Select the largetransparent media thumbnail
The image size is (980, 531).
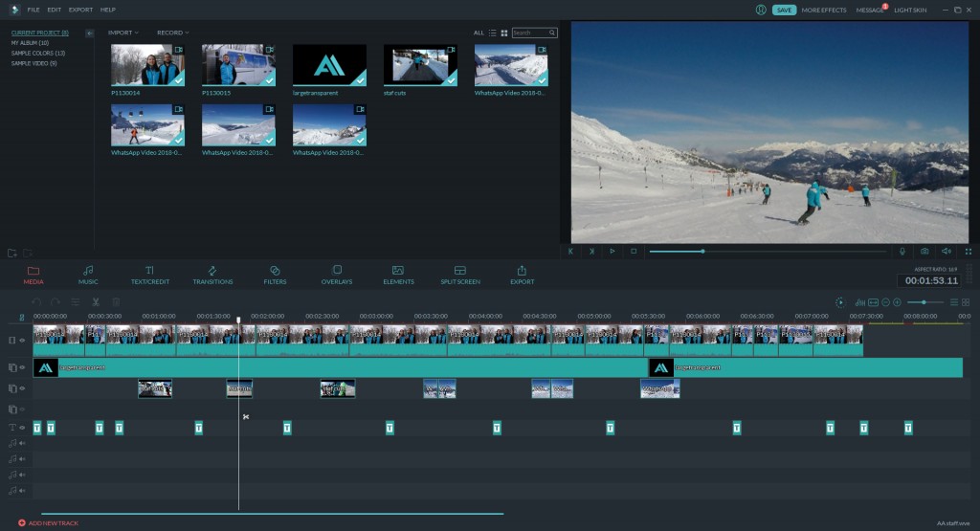point(329,65)
